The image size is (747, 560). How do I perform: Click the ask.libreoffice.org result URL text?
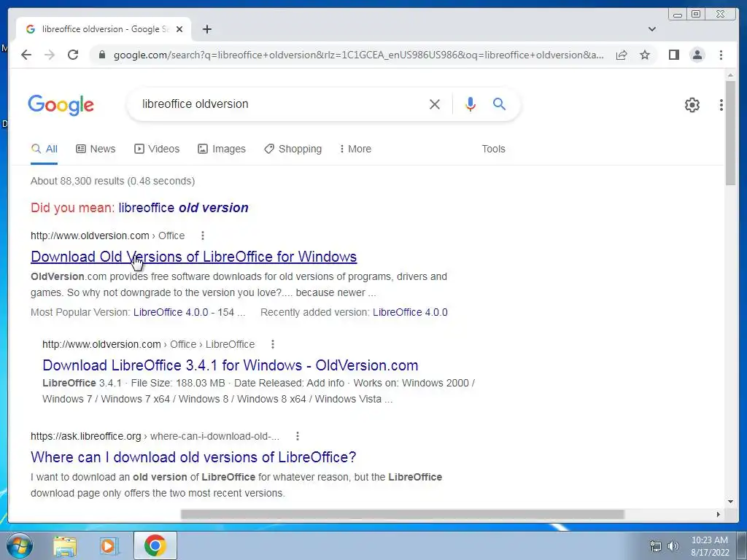155,436
